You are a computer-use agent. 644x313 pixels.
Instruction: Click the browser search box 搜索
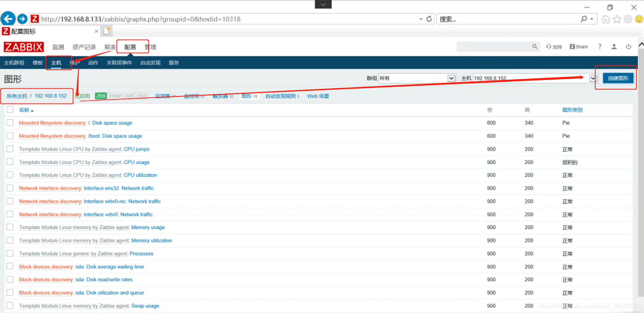(x=508, y=19)
